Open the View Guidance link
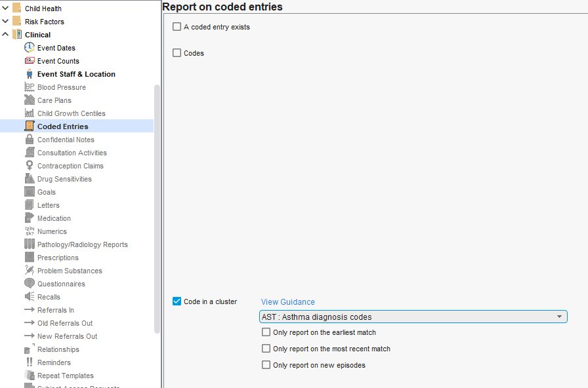588x388 pixels. (x=288, y=302)
